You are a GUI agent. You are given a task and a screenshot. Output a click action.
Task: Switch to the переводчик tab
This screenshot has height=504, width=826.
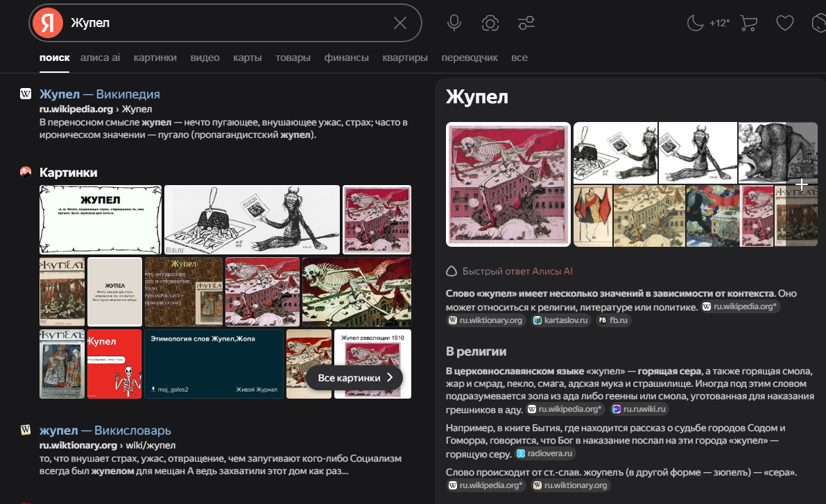pyautogui.click(x=470, y=58)
